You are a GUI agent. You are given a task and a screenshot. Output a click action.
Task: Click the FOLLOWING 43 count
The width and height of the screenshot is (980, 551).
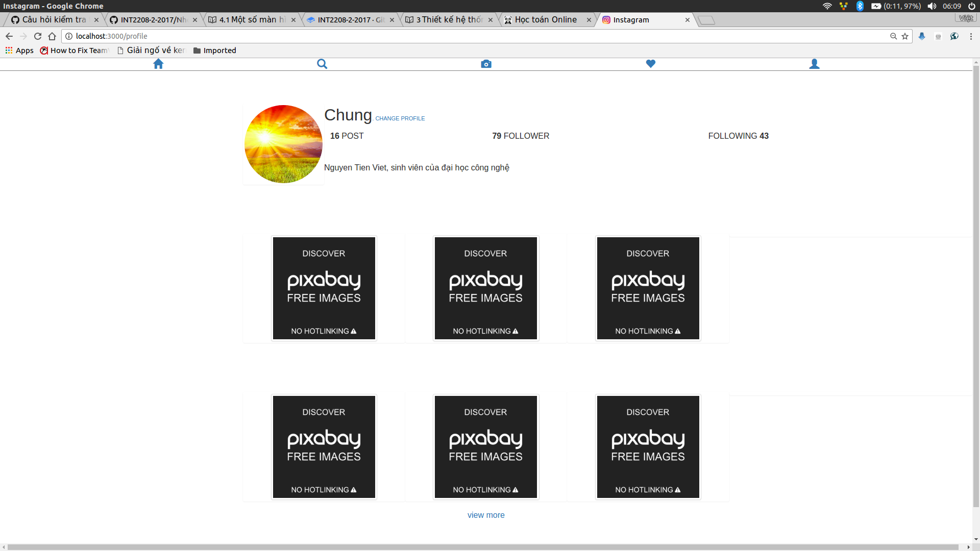coord(738,136)
